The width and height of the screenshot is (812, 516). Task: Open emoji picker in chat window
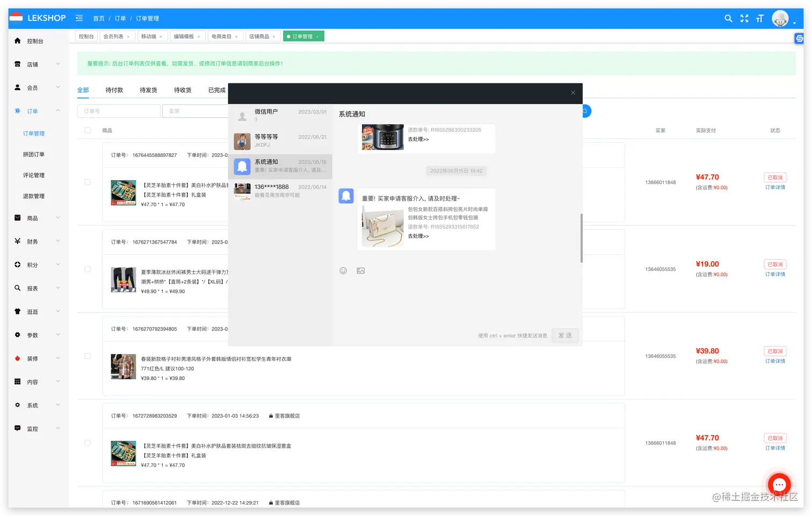coord(343,271)
